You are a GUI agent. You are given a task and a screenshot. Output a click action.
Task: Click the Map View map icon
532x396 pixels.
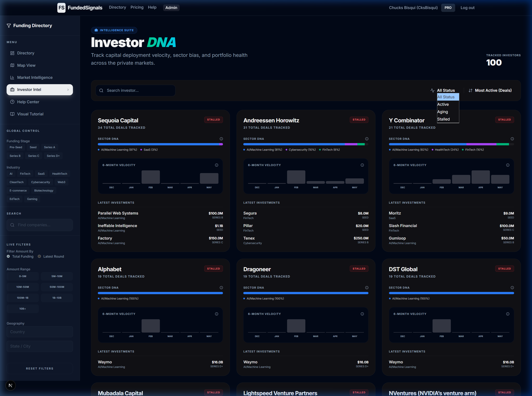(x=12, y=65)
